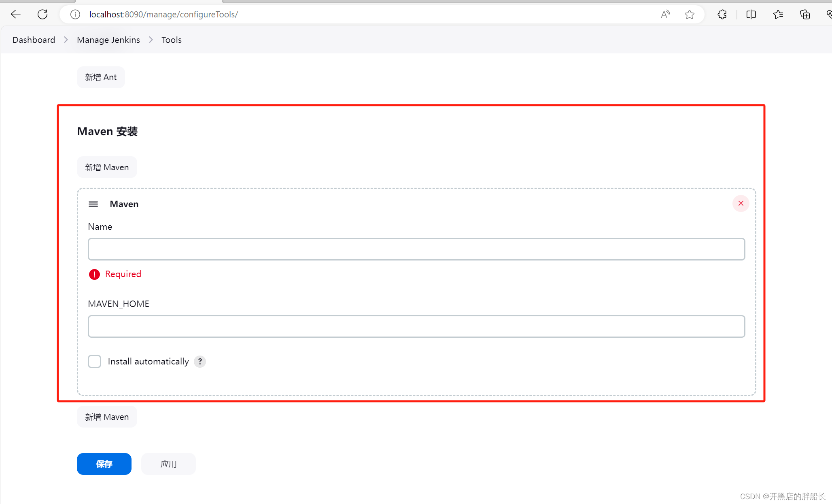Go back using browser back arrow
Viewport: 832px width, 504px height.
click(16, 15)
